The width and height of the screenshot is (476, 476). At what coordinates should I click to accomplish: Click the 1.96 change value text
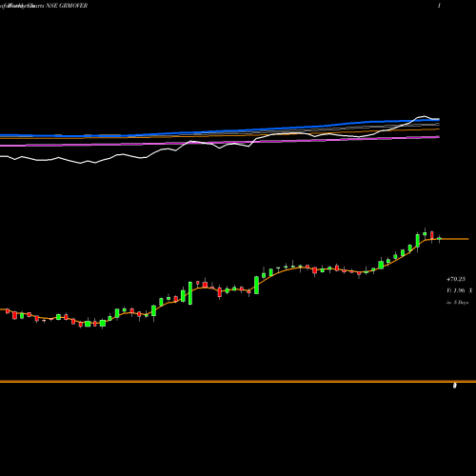[x=459, y=290]
